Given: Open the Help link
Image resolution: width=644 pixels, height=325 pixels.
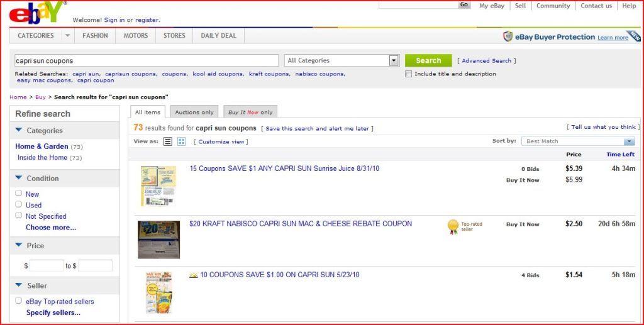Looking at the screenshot, I should point(629,6).
